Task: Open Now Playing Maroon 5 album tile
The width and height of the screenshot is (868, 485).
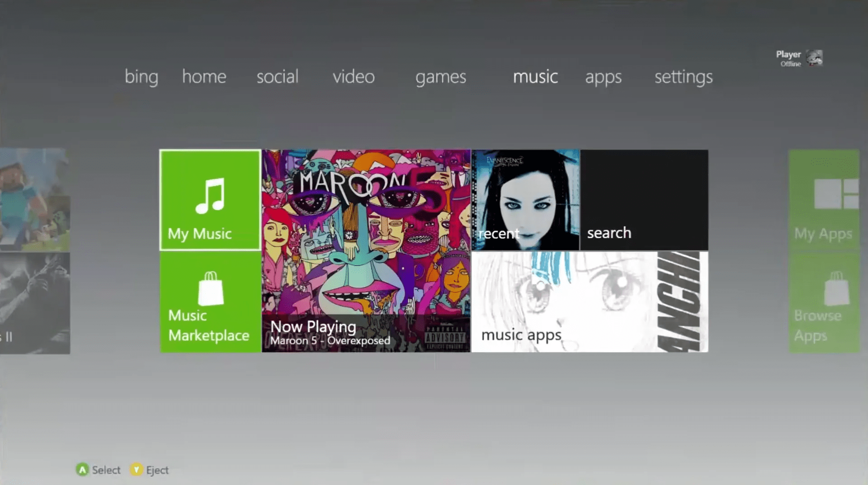Action: click(366, 251)
